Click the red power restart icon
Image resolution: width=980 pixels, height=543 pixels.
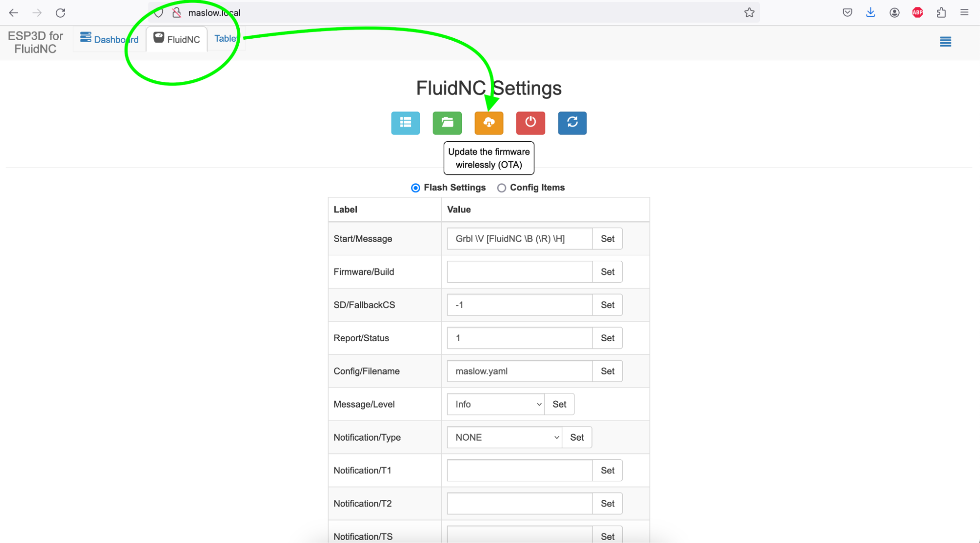(x=530, y=123)
